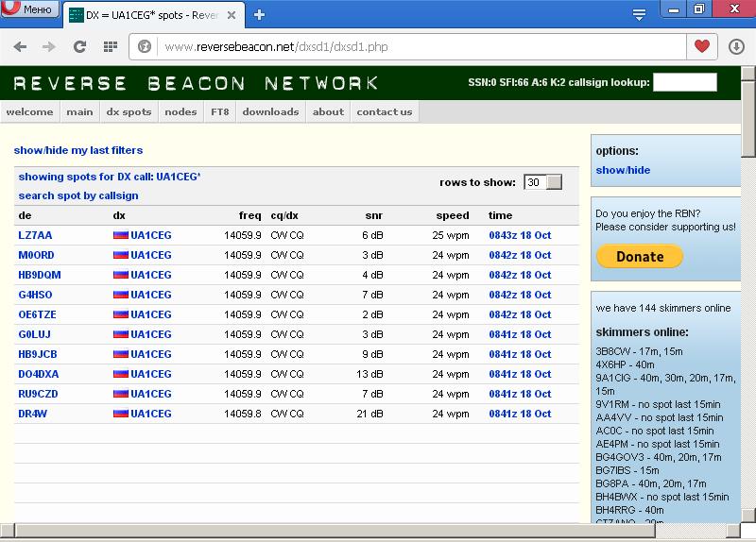
Task: Go forward to next page
Action: click(49, 46)
